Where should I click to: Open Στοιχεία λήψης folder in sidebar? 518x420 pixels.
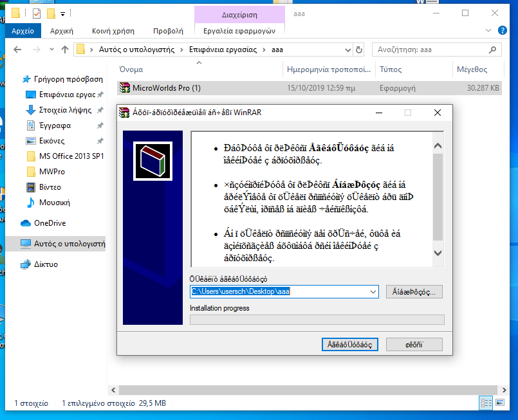coord(64,110)
